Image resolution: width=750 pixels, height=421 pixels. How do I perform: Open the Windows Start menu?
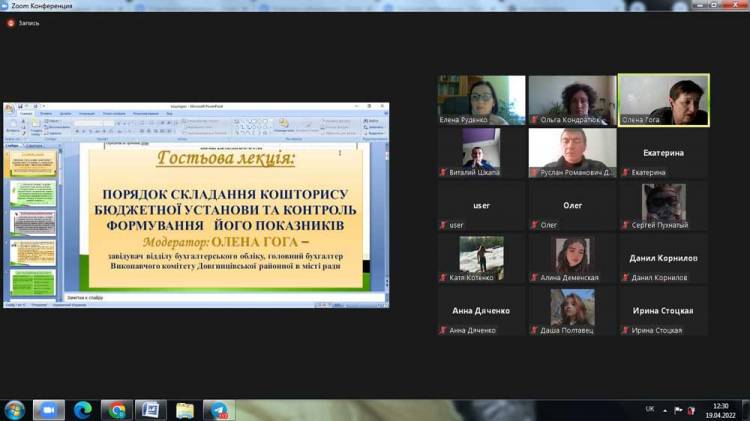(x=15, y=410)
